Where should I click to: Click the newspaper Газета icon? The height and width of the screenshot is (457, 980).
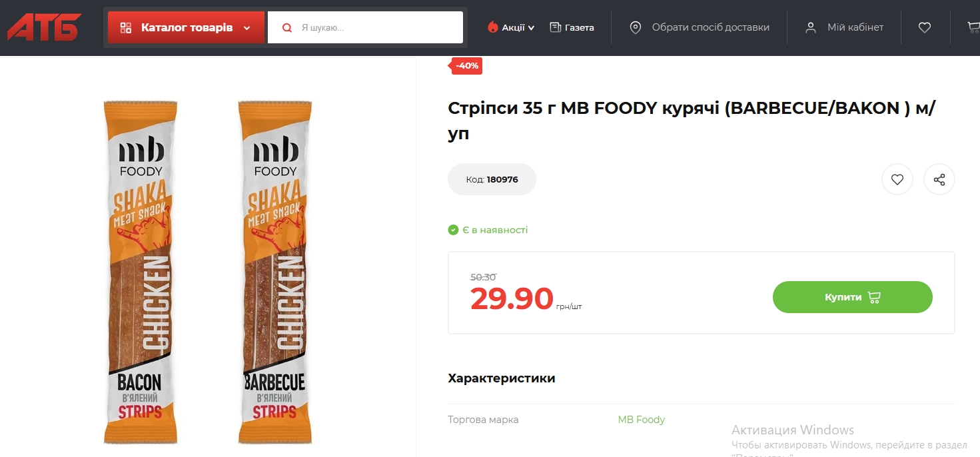pyautogui.click(x=555, y=27)
